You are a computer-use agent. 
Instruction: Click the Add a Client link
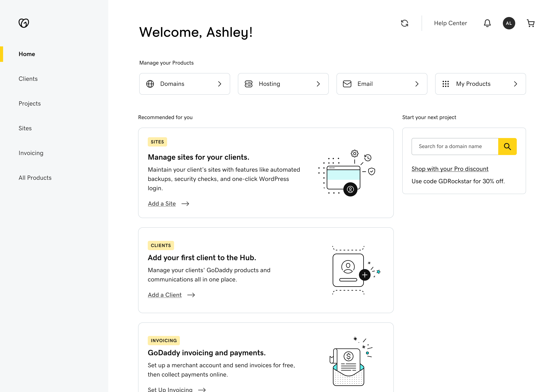(x=164, y=295)
